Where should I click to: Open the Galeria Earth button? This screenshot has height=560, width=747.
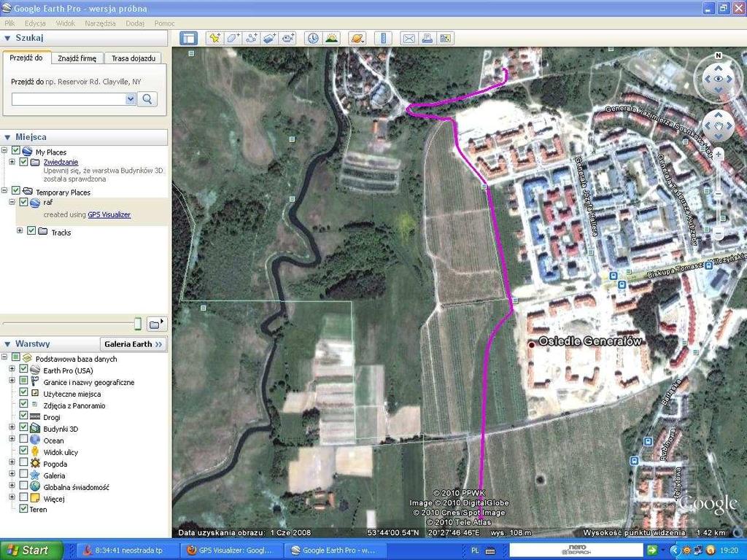pos(133,344)
